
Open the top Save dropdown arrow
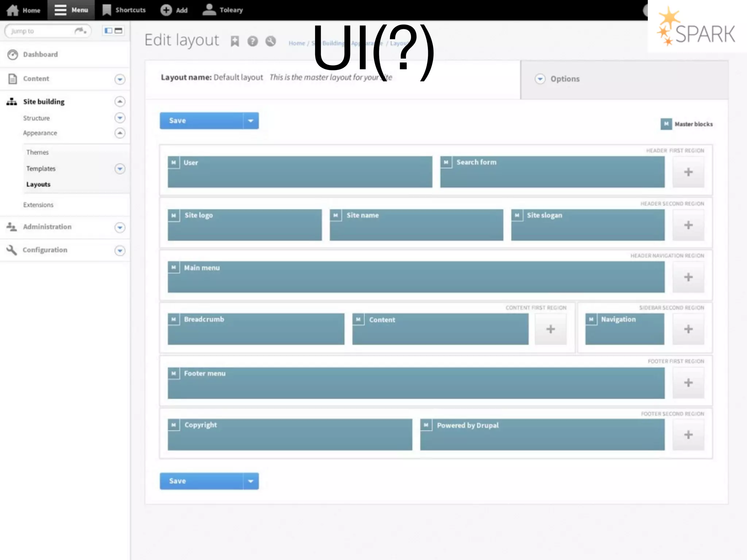[251, 121]
